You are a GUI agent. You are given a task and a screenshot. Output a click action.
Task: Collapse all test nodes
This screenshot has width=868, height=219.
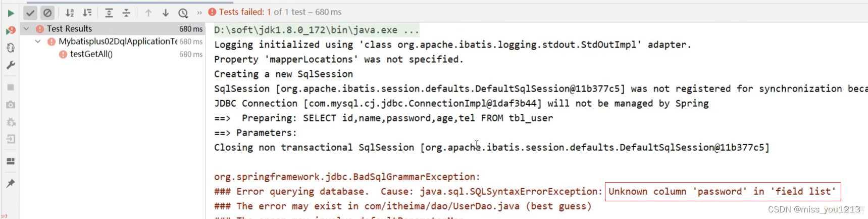(126, 13)
